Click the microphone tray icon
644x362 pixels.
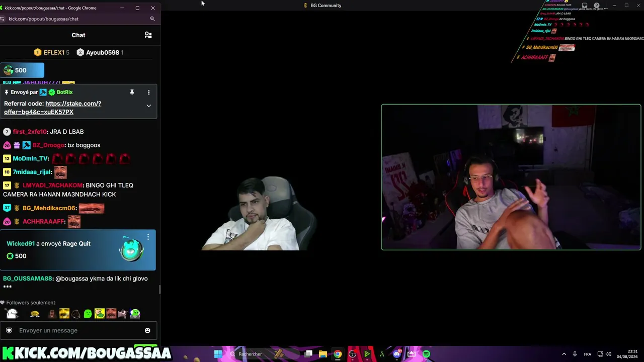575,354
